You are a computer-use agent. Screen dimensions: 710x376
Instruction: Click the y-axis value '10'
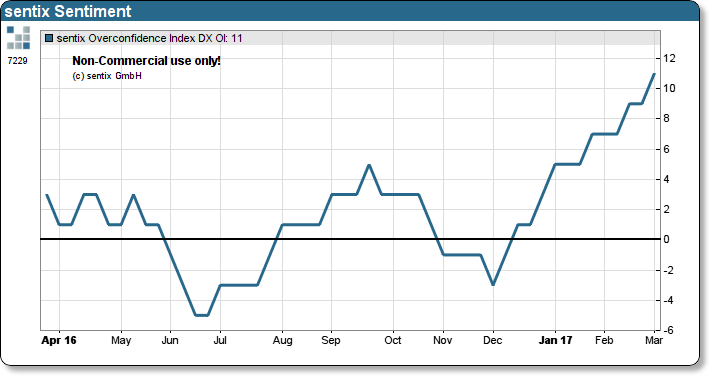(669, 88)
